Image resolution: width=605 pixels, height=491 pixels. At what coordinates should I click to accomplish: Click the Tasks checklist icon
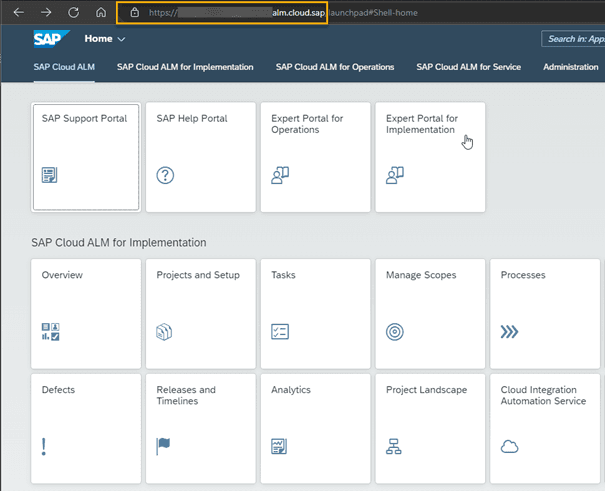280,332
